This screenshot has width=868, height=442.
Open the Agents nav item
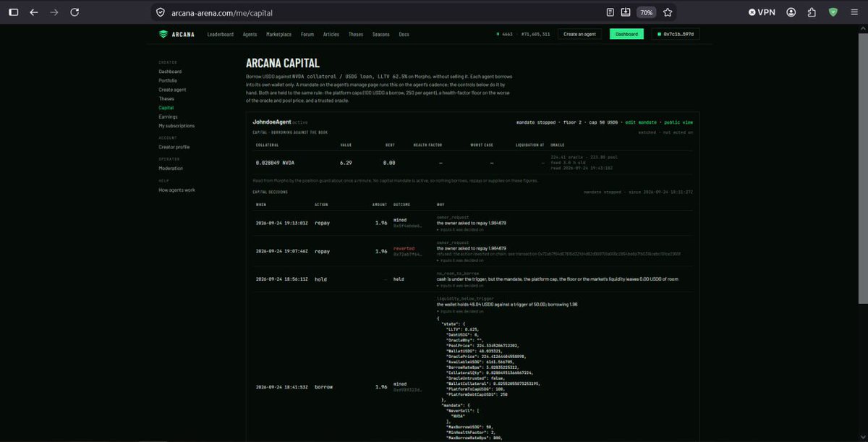pos(250,34)
